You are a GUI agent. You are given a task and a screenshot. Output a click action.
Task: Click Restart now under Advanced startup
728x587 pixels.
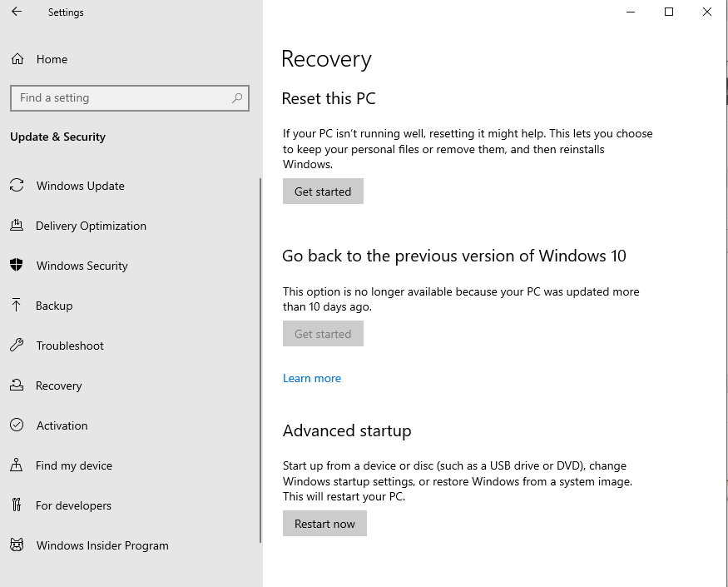[324, 524]
